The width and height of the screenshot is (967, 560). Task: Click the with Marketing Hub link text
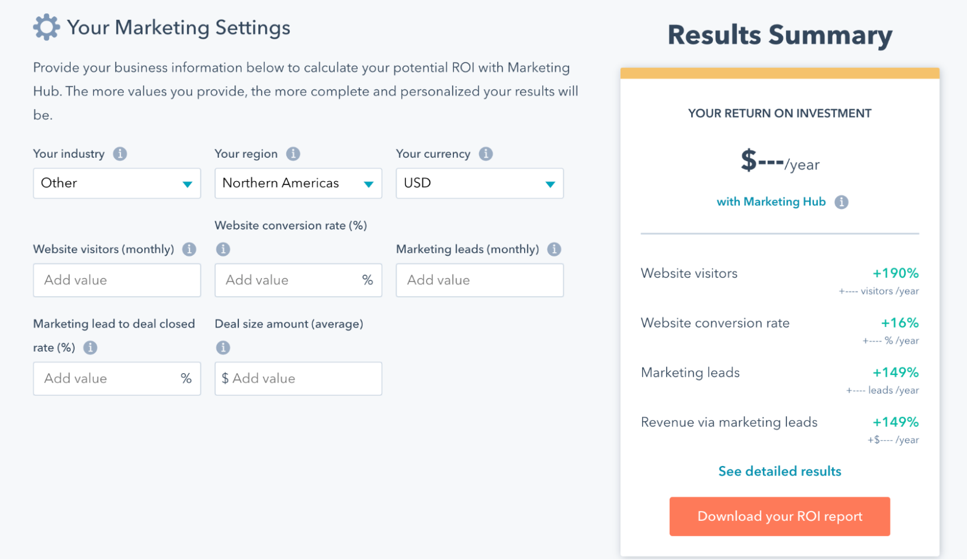coord(771,202)
